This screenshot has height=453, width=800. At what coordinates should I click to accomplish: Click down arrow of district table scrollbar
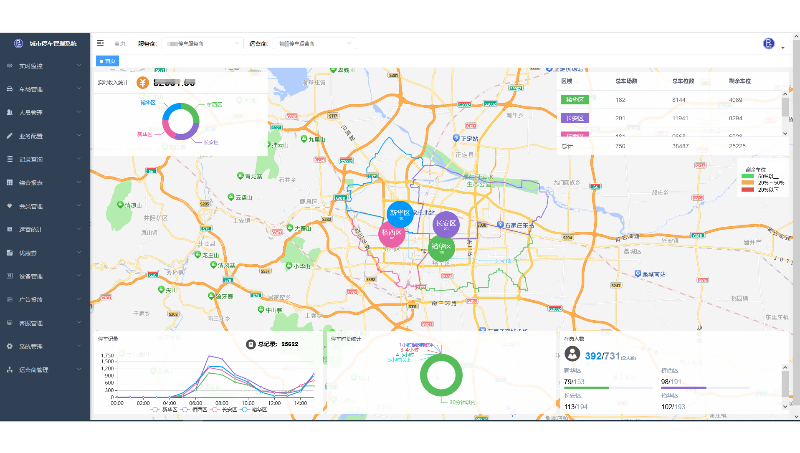tap(785, 133)
